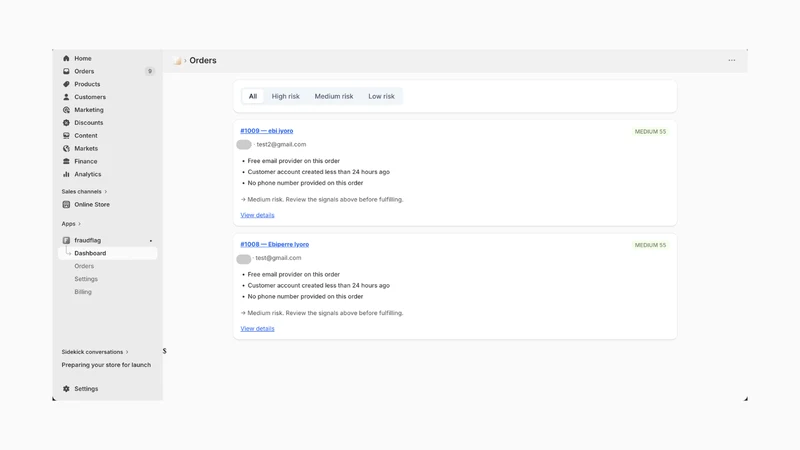This screenshot has height=450, width=800.
Task: Click the fraudflag app name
Action: click(x=88, y=240)
